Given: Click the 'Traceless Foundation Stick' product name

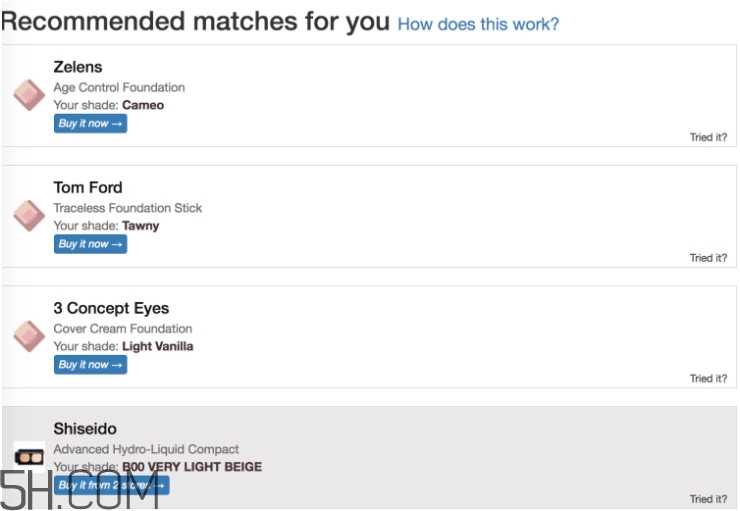Looking at the screenshot, I should click(x=128, y=208).
